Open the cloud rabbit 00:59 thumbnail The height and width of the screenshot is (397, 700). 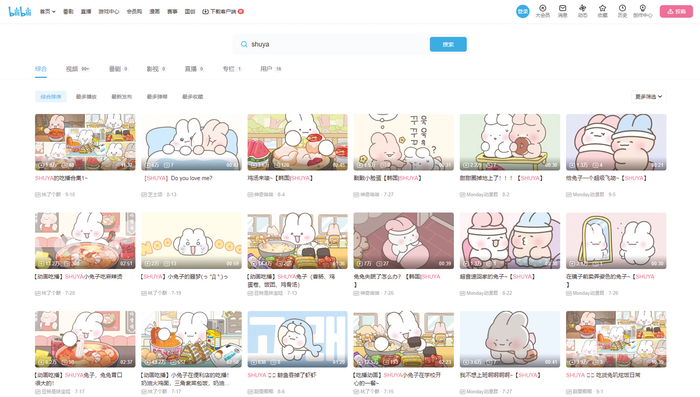click(x=192, y=241)
